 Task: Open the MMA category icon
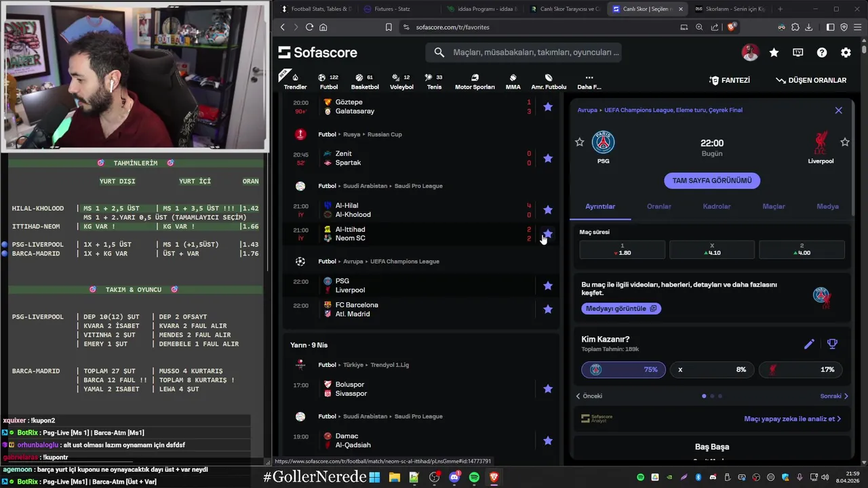coord(513,81)
